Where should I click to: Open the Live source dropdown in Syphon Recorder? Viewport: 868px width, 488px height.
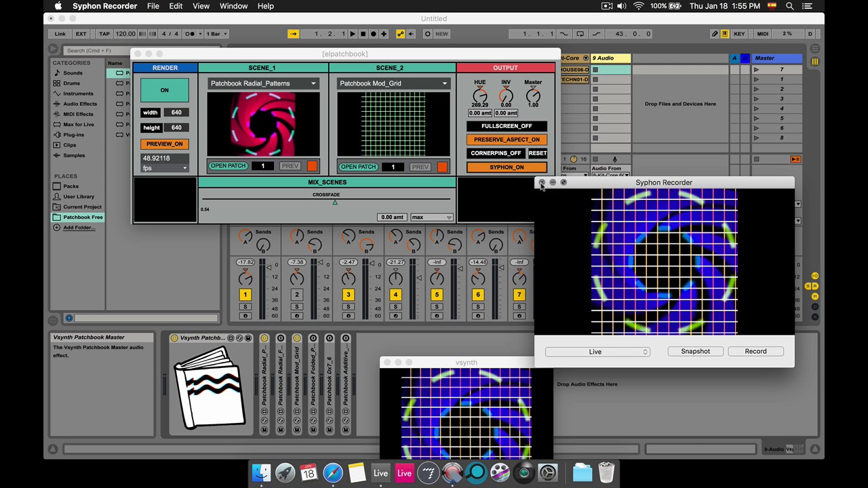click(597, 352)
